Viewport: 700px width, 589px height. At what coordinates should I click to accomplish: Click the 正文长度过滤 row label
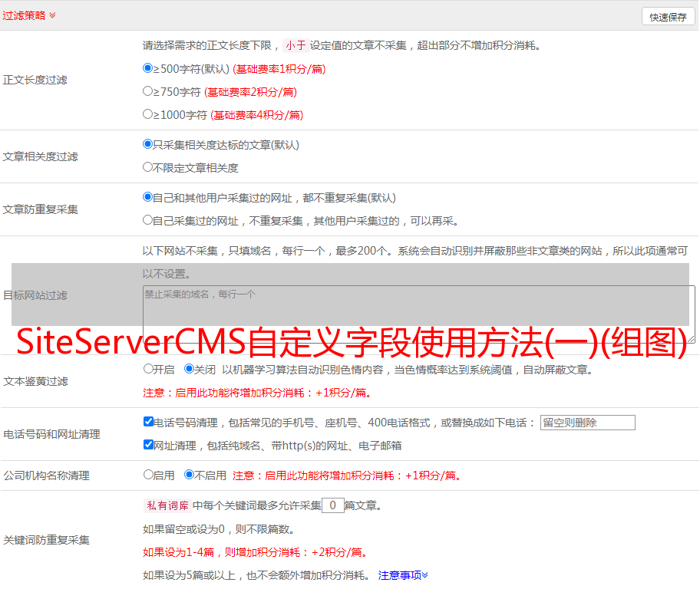click(35, 80)
